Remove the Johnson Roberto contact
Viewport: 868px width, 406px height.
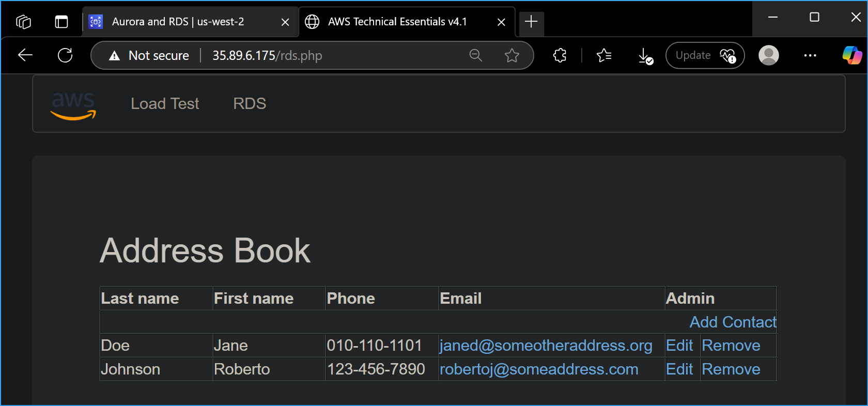pos(731,369)
